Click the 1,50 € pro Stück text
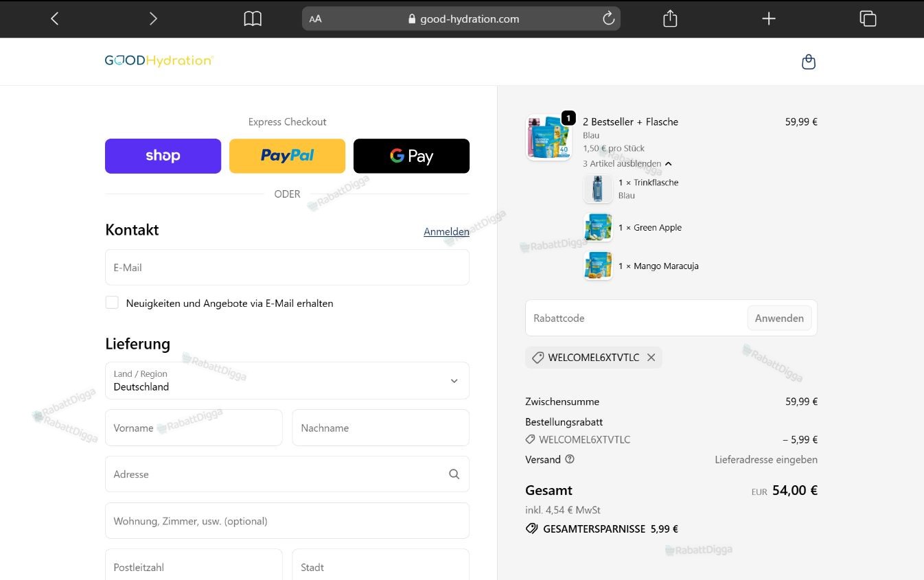Image resolution: width=924 pixels, height=580 pixels. point(614,148)
